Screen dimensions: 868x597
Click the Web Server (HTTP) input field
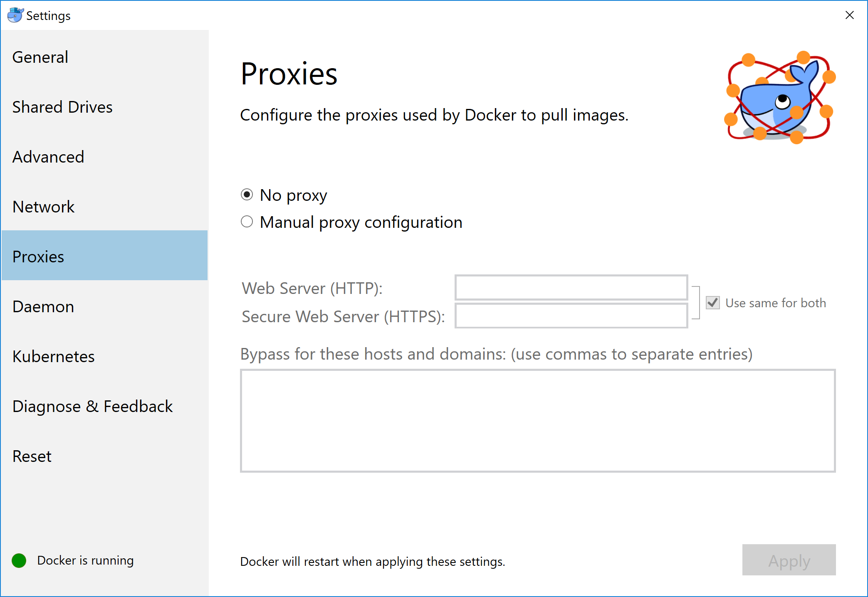pos(571,287)
